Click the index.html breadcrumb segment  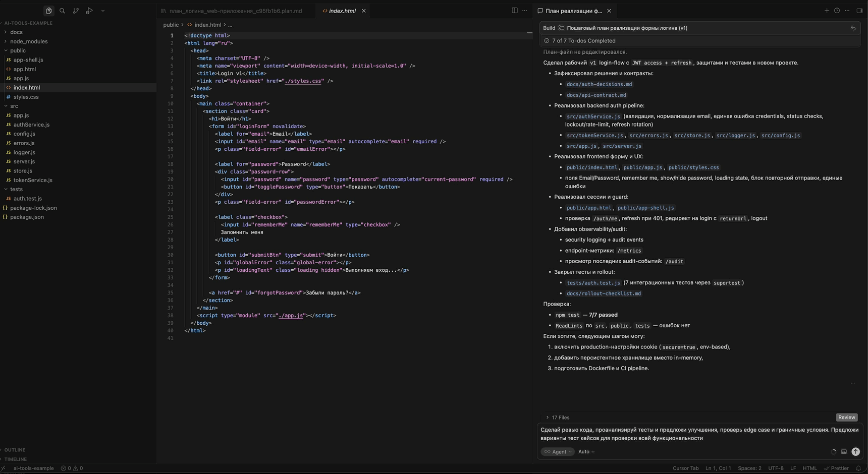pos(207,25)
